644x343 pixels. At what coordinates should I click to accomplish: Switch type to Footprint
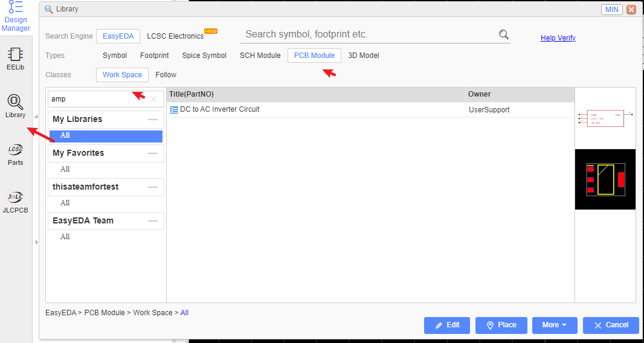(155, 56)
